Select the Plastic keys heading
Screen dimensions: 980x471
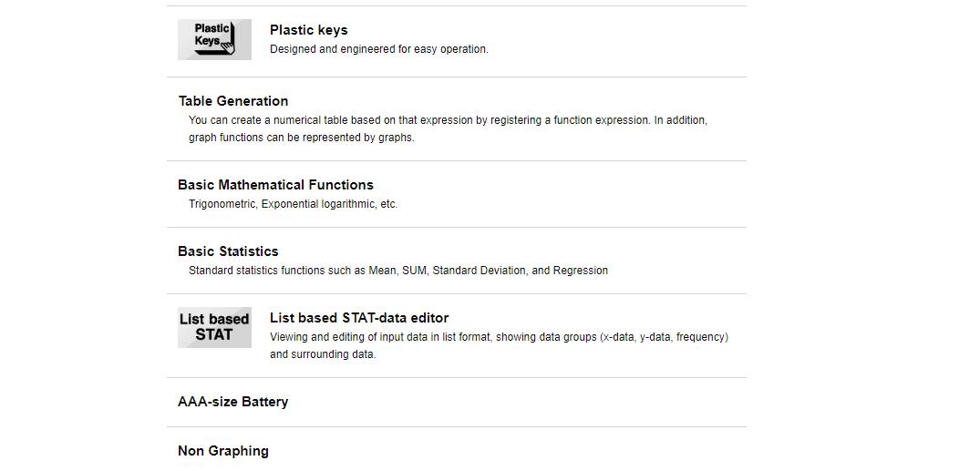click(309, 30)
